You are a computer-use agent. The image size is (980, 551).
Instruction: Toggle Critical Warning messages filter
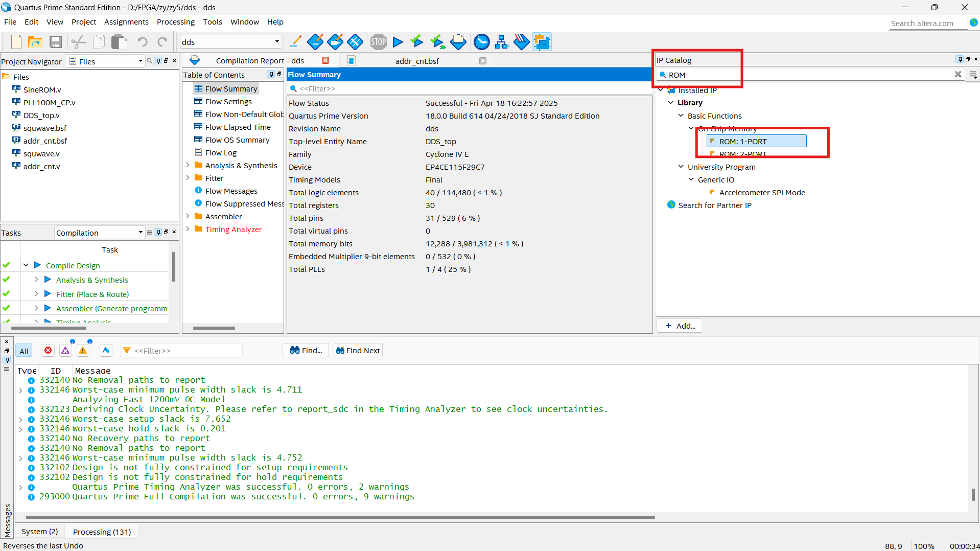pyautogui.click(x=65, y=351)
